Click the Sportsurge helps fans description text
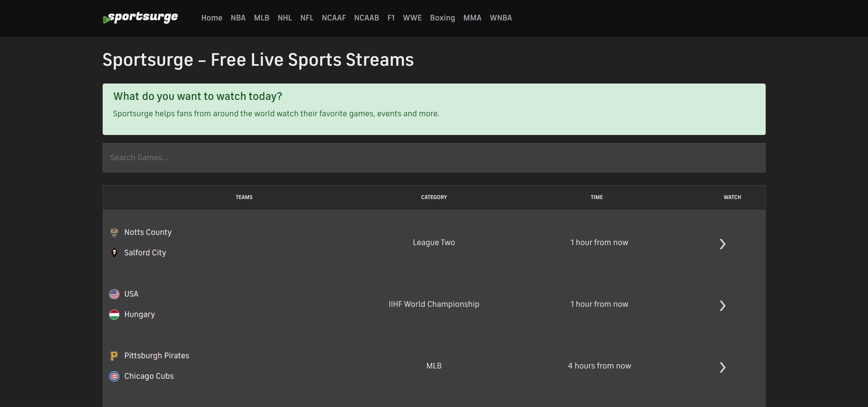 (276, 114)
